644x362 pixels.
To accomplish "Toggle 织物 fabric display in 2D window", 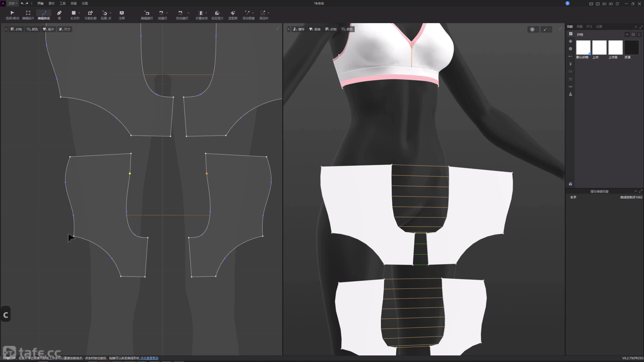I will tap(16, 29).
